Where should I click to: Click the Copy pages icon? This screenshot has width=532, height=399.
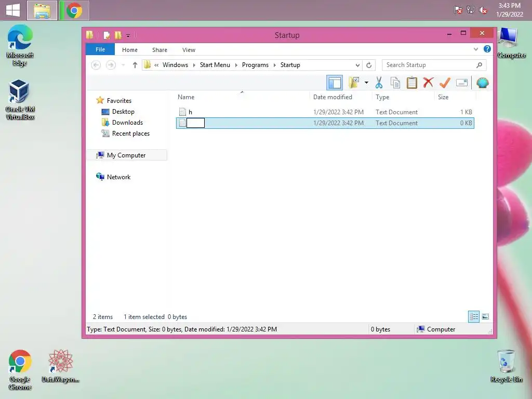click(395, 83)
